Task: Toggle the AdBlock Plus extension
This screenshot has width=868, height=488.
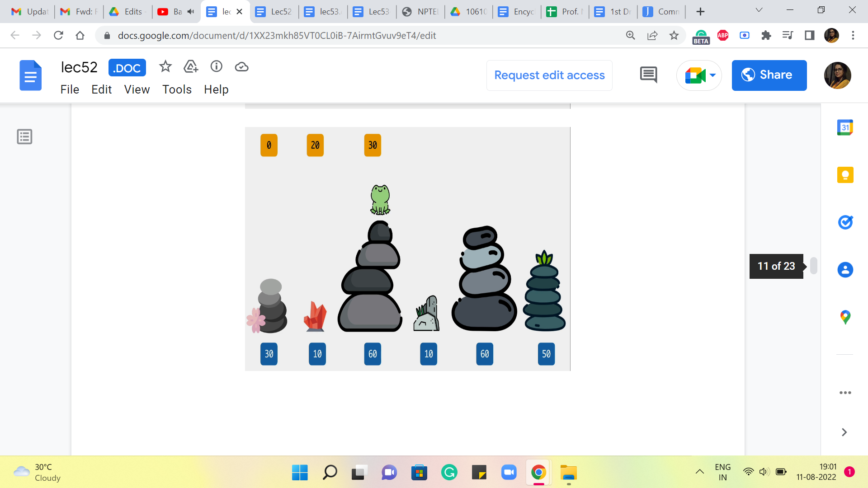Action: click(x=723, y=35)
